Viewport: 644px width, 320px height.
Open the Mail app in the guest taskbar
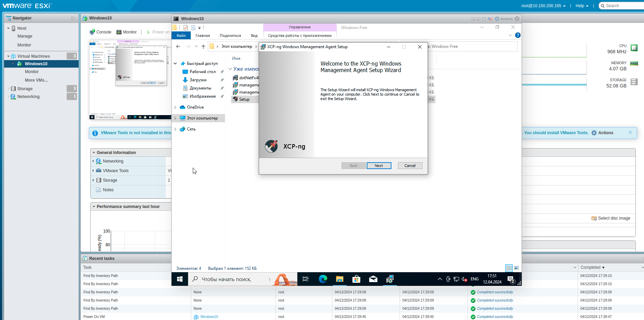coord(373,279)
